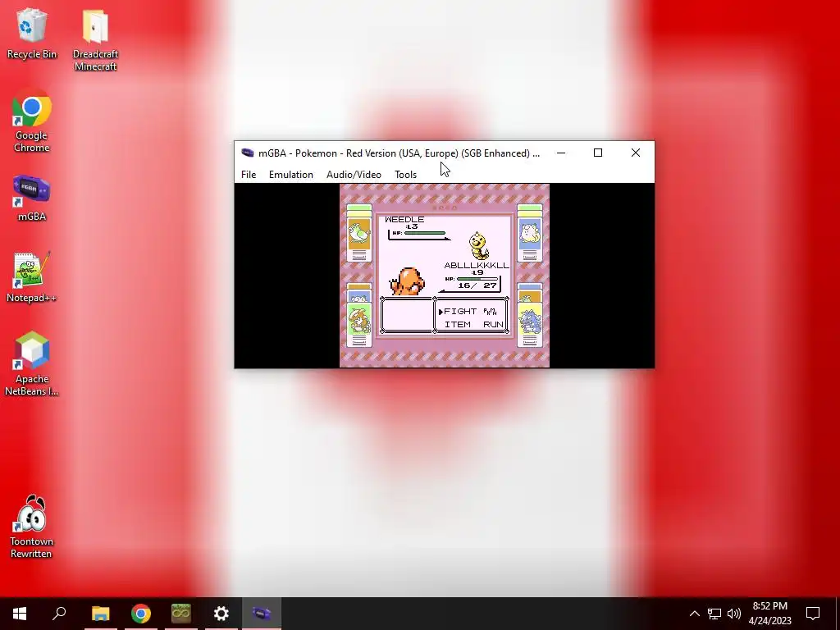Select the Google Chrome desktop shortcut
This screenshot has height=630, width=840.
(32, 121)
